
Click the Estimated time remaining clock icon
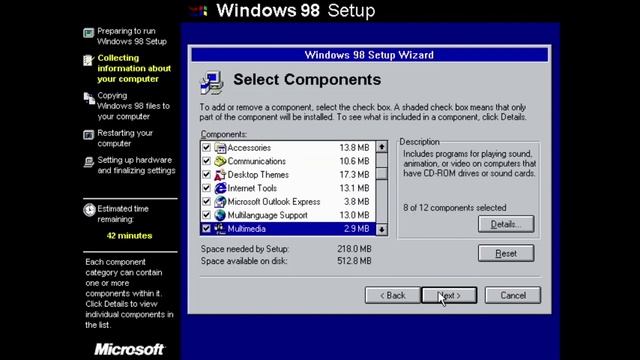coord(89,210)
